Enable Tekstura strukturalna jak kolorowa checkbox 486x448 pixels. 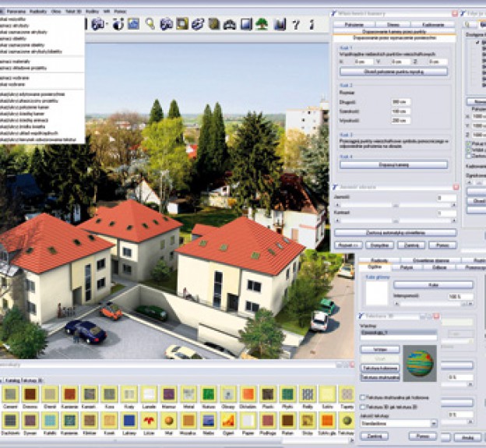click(362, 397)
